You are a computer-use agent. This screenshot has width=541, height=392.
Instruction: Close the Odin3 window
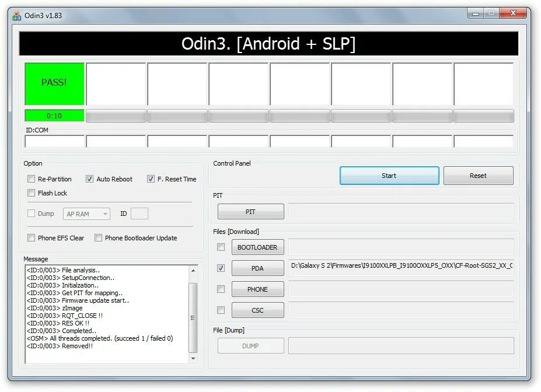click(x=514, y=13)
